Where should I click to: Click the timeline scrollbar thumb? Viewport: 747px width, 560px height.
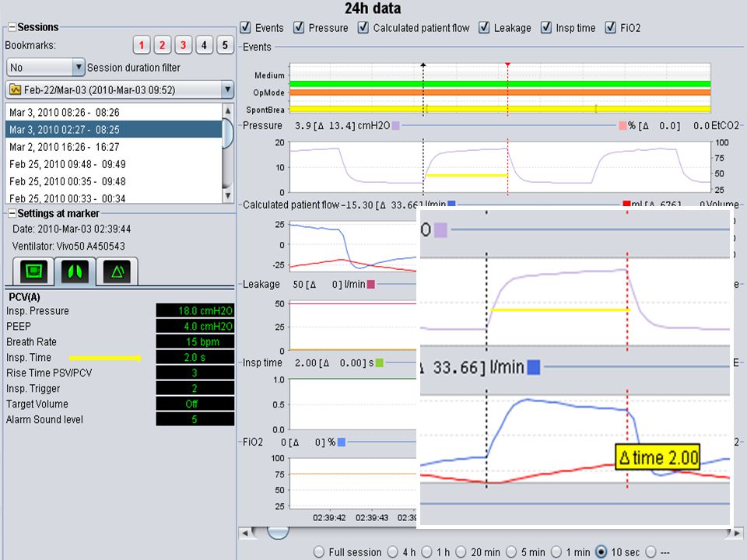pos(279,533)
